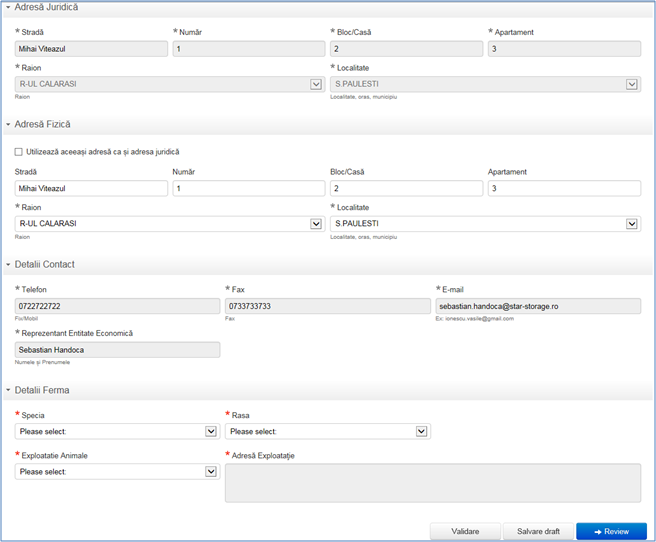Enable same address as juridical checkbox
The width and height of the screenshot is (656, 542).
pyautogui.click(x=20, y=152)
